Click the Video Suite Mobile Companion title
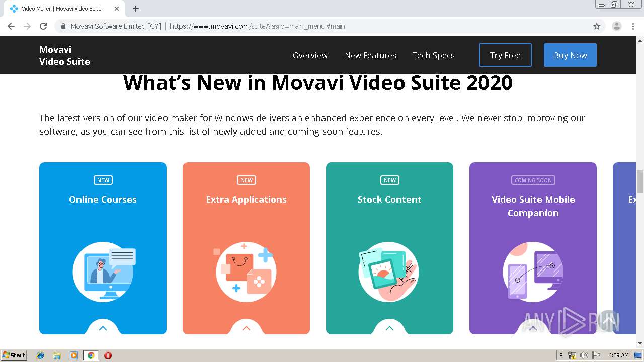This screenshot has width=644, height=362. tap(533, 206)
